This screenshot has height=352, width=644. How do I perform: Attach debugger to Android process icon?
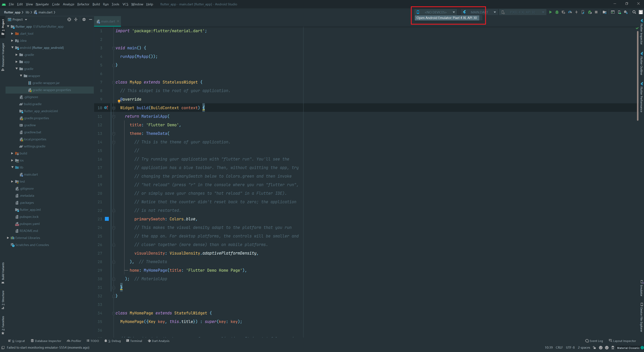590,12
